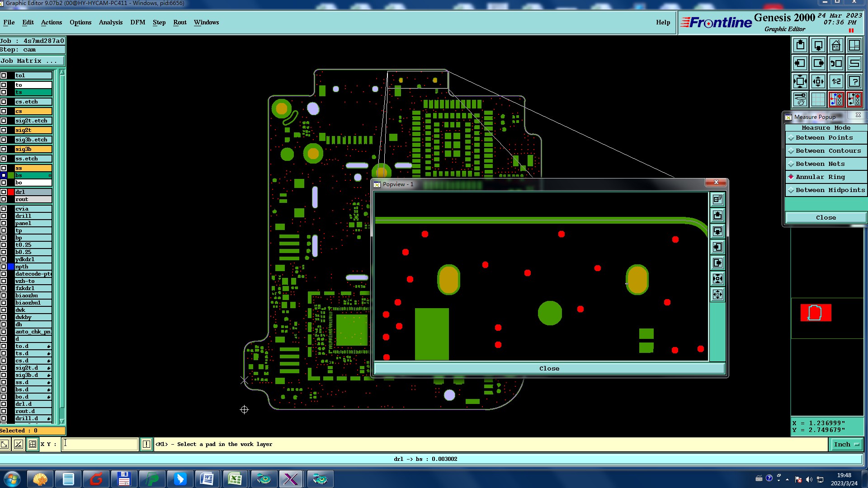This screenshot has height=488, width=868.
Task: Click the pan up toolbar icon
Action: (800, 45)
